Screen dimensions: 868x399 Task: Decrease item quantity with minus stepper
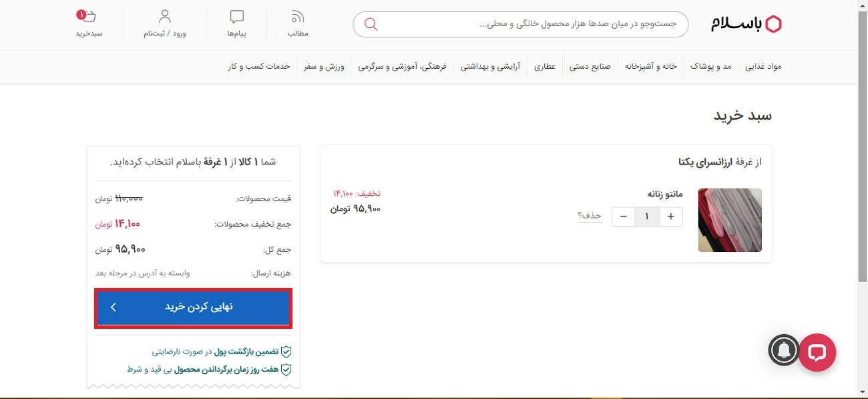(623, 216)
